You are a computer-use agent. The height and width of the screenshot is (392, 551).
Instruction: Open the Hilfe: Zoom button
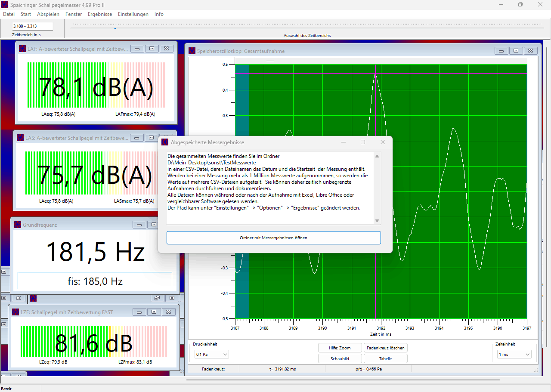[x=340, y=348]
